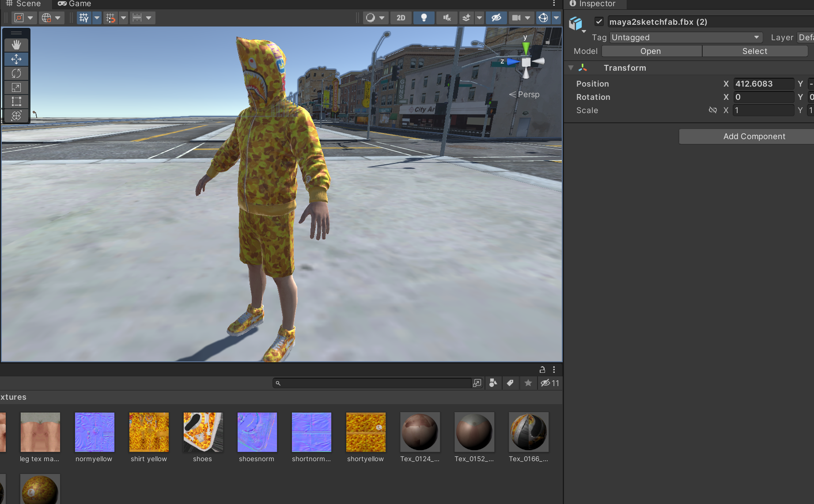
Task: Open scene effects options dropdown
Action: (x=479, y=18)
